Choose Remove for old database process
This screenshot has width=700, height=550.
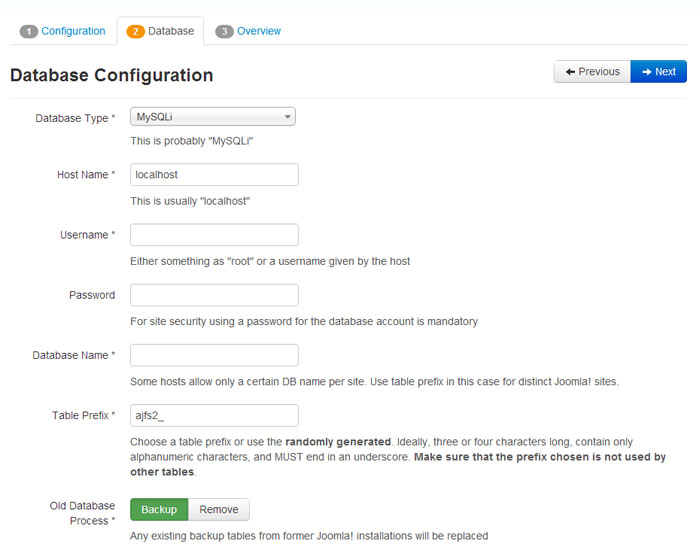[x=219, y=509]
